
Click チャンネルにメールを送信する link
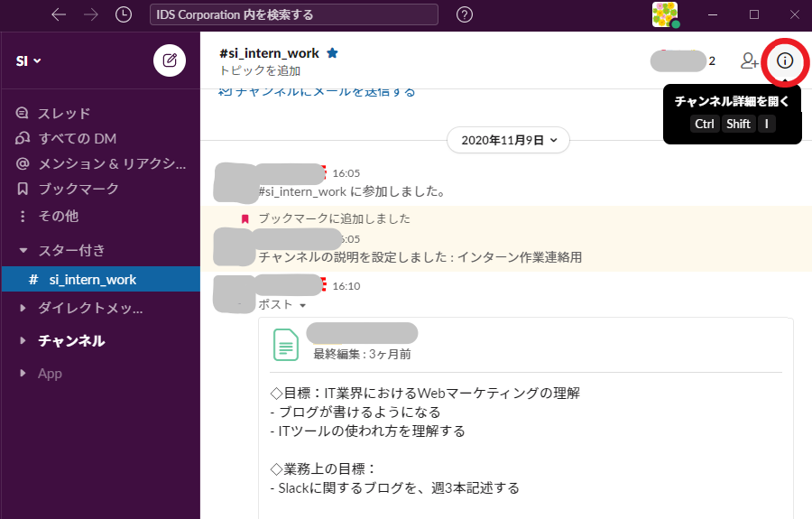(317, 92)
